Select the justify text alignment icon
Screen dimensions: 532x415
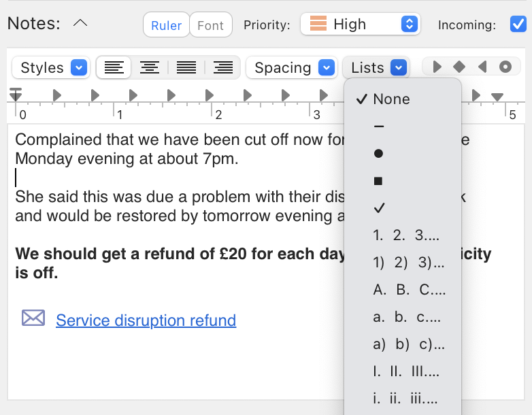pyautogui.click(x=186, y=67)
